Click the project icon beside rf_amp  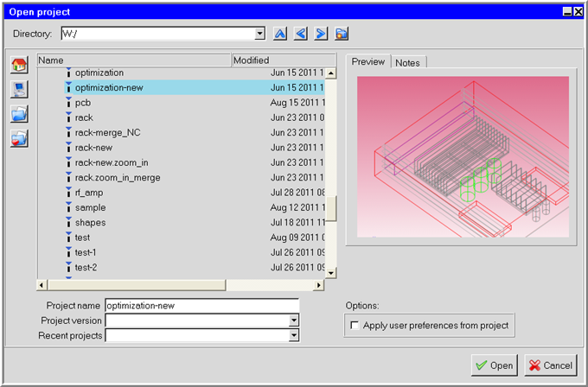68,192
